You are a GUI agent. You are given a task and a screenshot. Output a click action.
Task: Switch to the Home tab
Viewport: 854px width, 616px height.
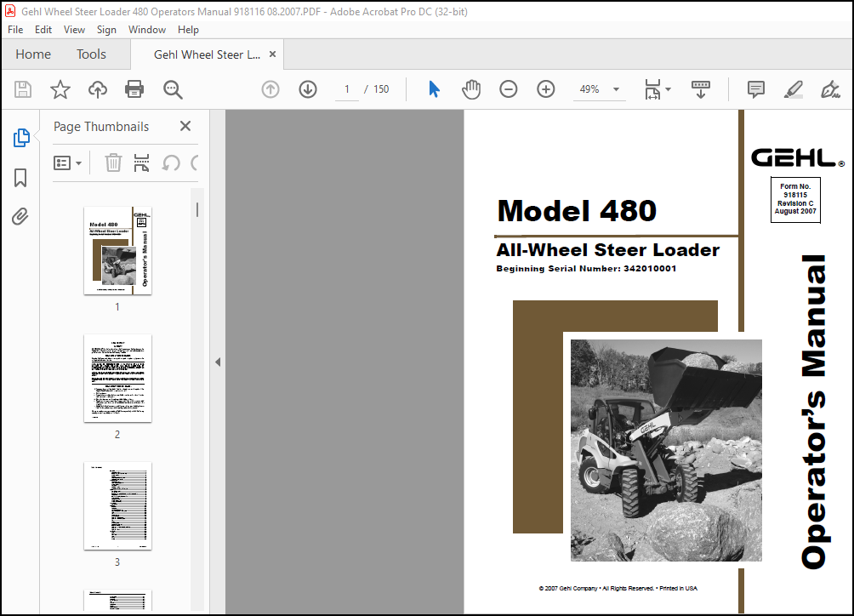(33, 54)
